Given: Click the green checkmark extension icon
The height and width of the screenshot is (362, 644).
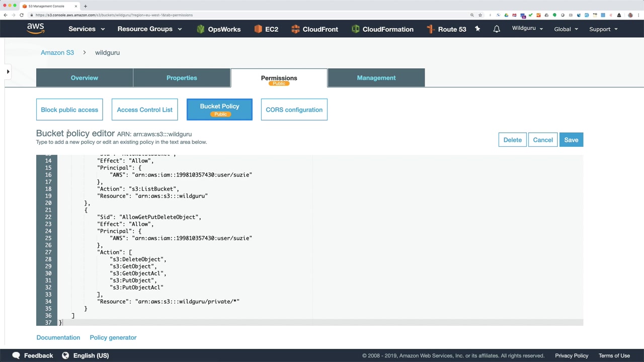Looking at the screenshot, I should coord(530,15).
